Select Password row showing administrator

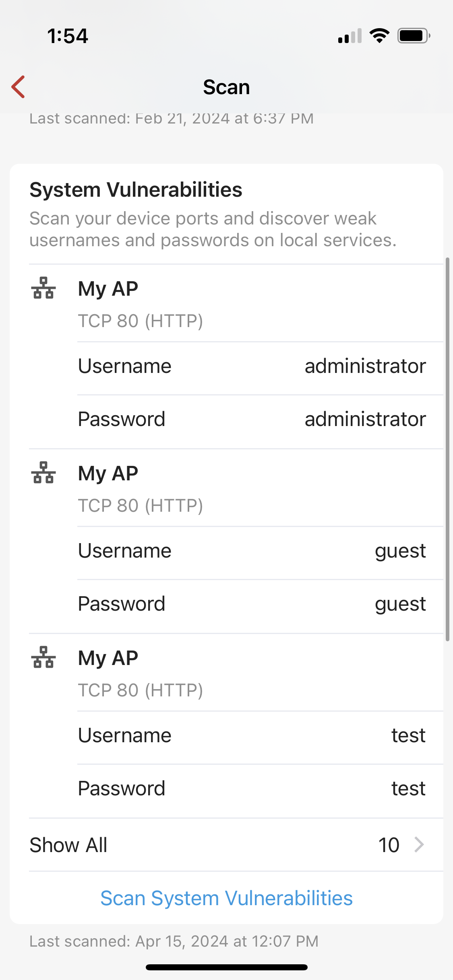(x=260, y=420)
